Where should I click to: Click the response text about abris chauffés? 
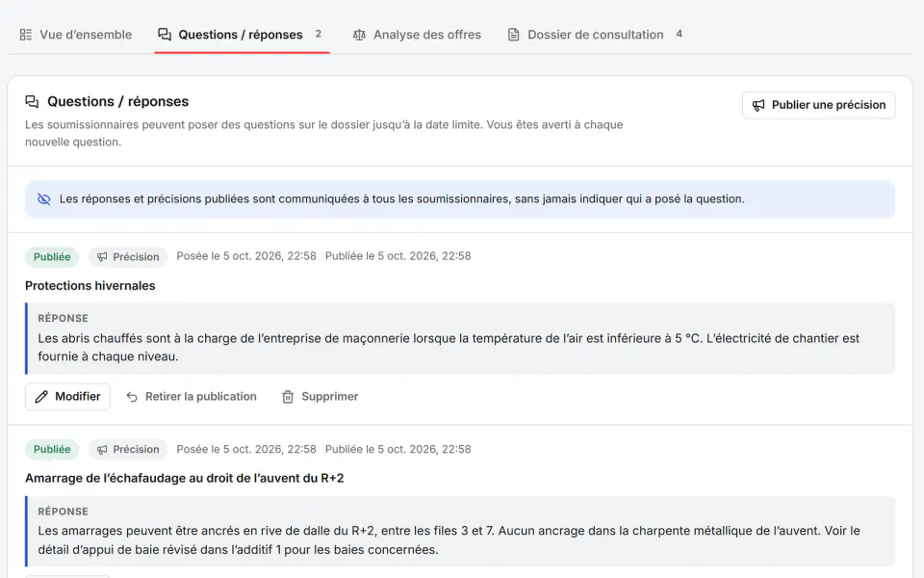(x=449, y=348)
